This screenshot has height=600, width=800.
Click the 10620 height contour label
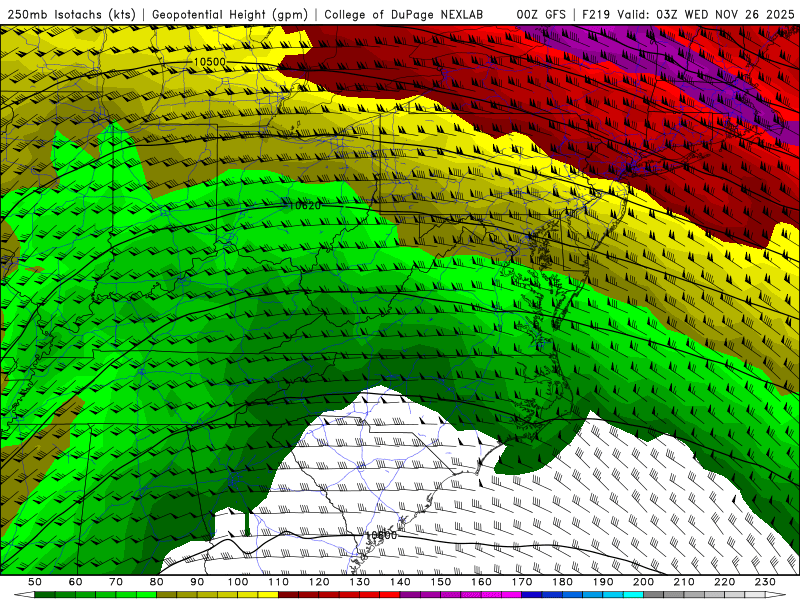click(x=305, y=206)
